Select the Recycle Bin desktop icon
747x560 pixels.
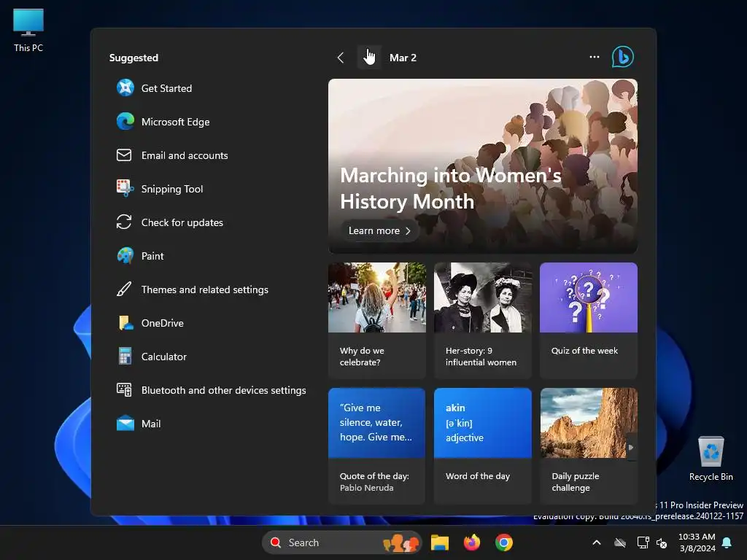pos(711,459)
